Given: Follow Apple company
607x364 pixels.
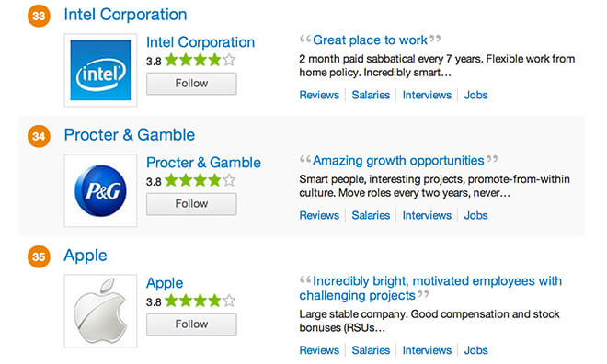Looking at the screenshot, I should click(191, 324).
